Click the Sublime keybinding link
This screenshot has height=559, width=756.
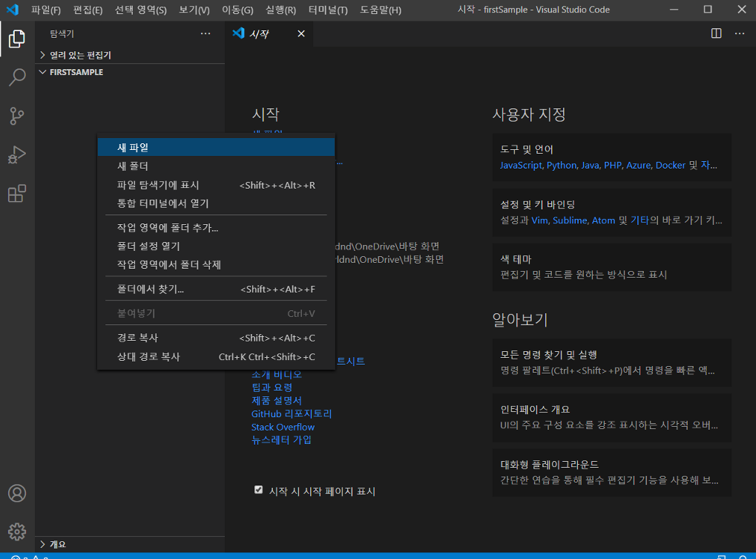(x=569, y=220)
